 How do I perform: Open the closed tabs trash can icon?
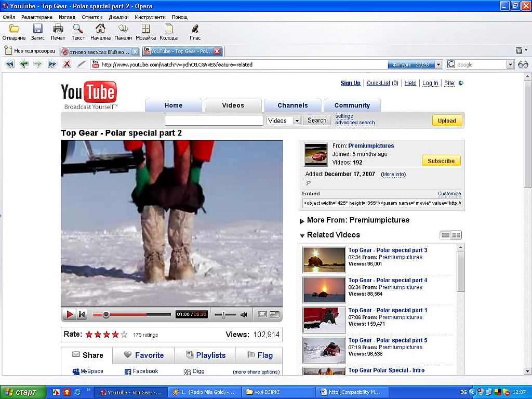point(519,50)
